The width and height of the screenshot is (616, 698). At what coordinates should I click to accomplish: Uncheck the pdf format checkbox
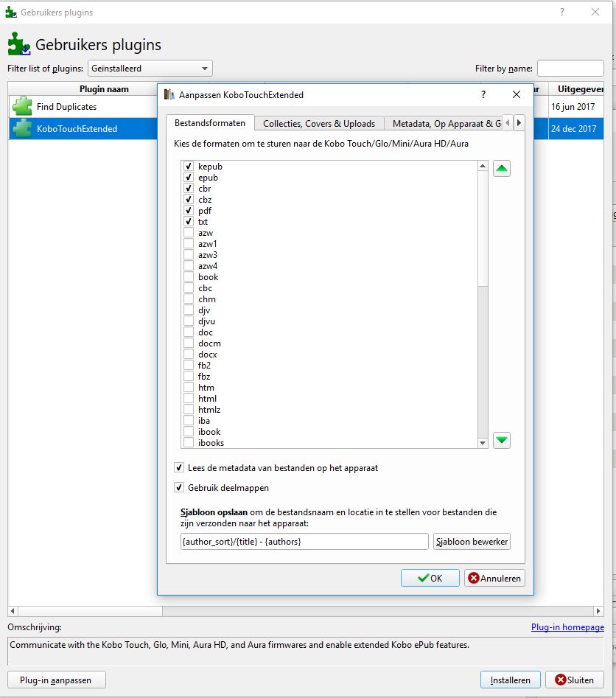coord(189,211)
